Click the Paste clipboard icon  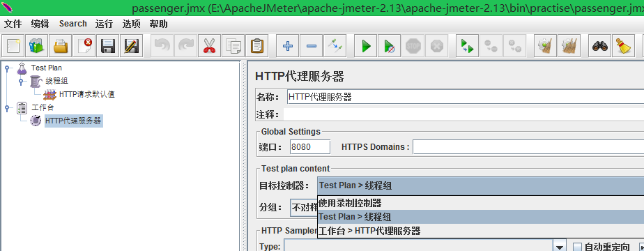point(256,45)
